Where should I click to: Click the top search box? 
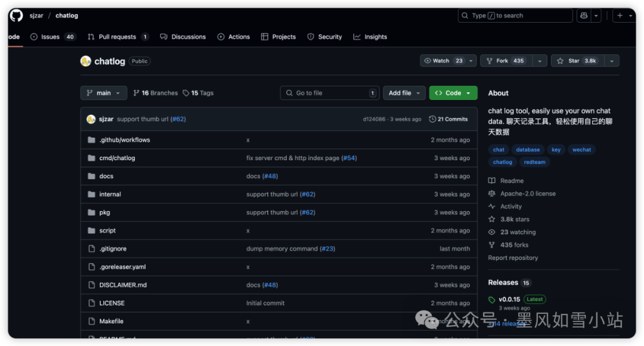pyautogui.click(x=515, y=15)
